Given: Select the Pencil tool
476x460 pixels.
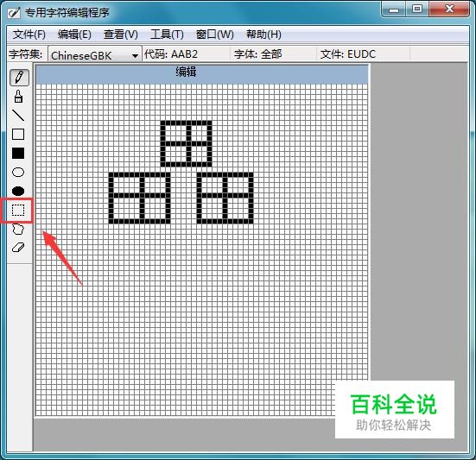Looking at the screenshot, I should [x=19, y=78].
